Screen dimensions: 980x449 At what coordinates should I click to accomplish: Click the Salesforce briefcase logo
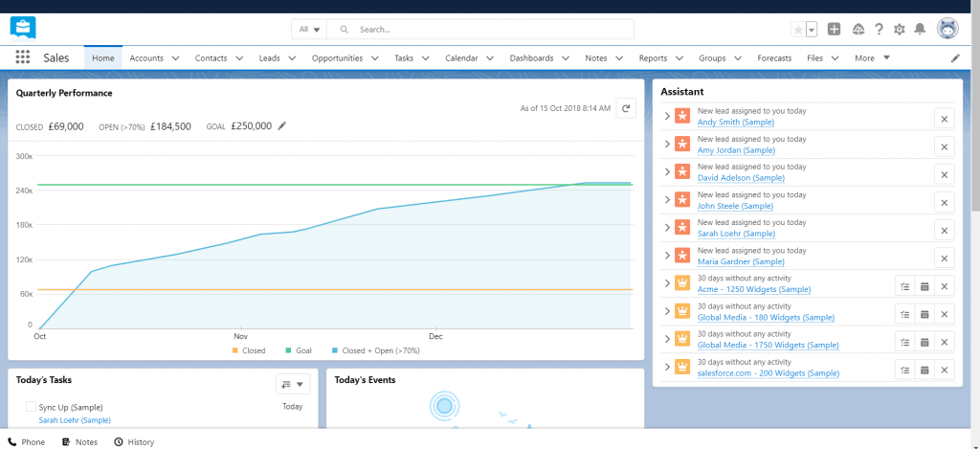[23, 29]
